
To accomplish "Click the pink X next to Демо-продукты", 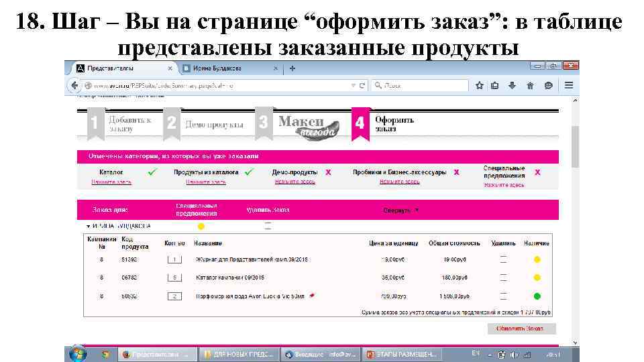I will click(328, 172).
